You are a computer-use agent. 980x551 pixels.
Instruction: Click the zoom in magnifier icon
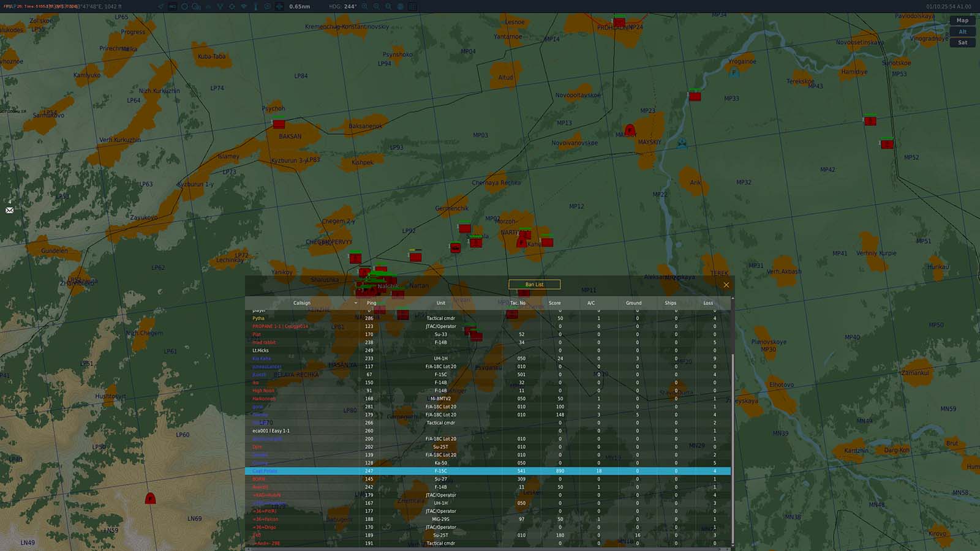point(364,6)
